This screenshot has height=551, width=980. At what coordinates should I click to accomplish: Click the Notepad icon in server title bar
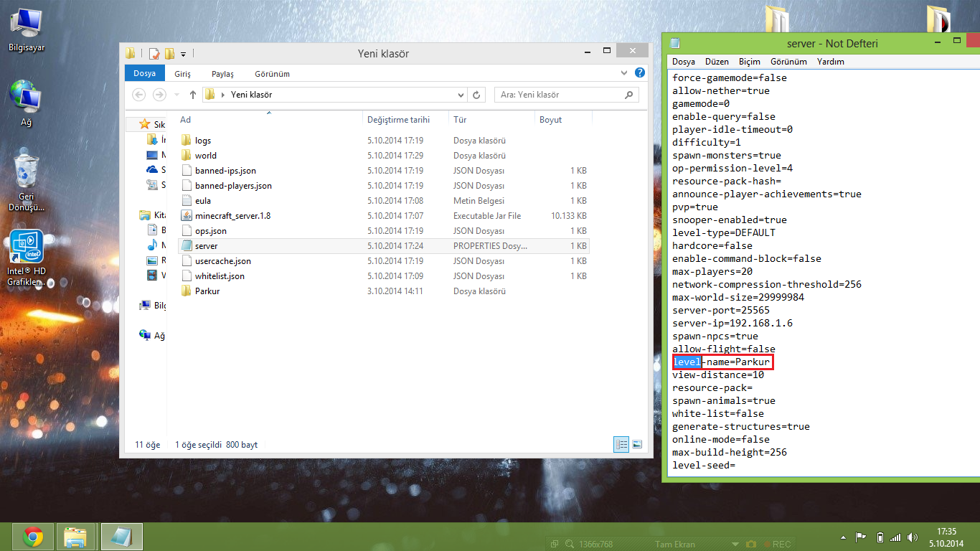pyautogui.click(x=675, y=44)
